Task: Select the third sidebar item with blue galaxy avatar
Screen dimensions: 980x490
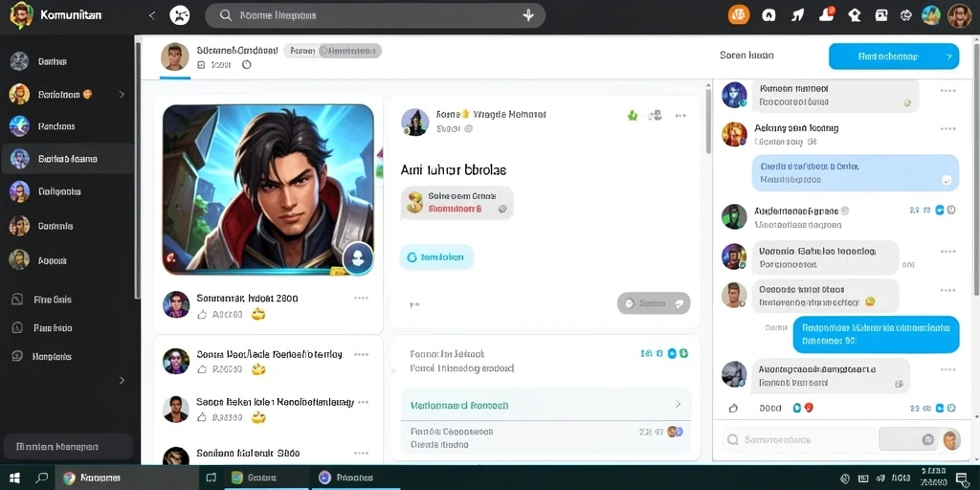Action: [67, 126]
